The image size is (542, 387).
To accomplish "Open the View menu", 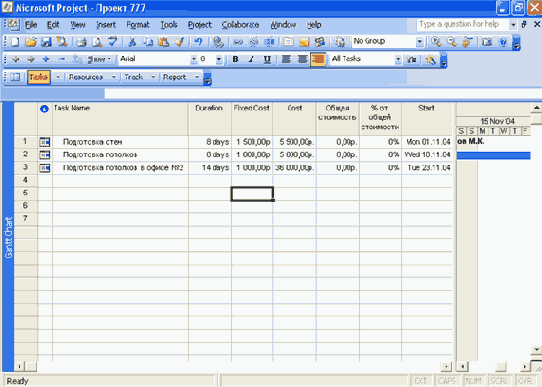I will [78, 25].
